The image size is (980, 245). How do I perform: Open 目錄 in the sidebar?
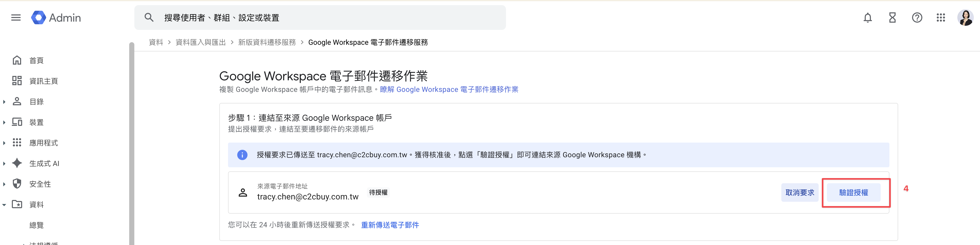pyautogui.click(x=37, y=102)
